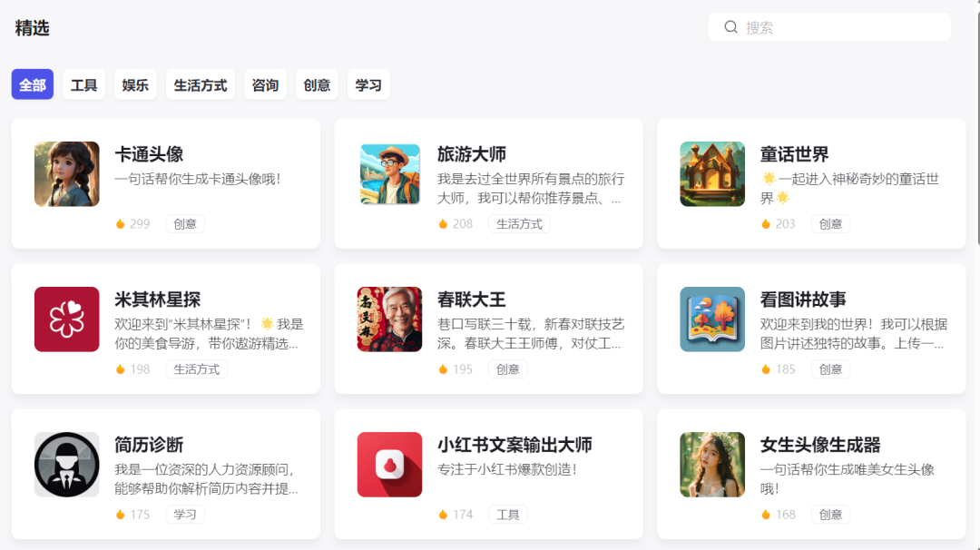980x550 pixels.
Task: Click the 创意 tag on 童话世界 card
Action: point(830,223)
